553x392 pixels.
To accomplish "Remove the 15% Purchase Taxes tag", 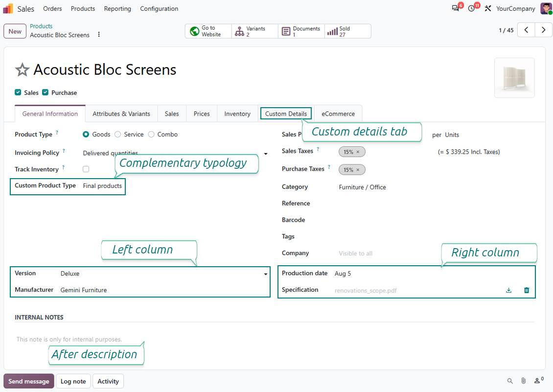I will point(358,170).
